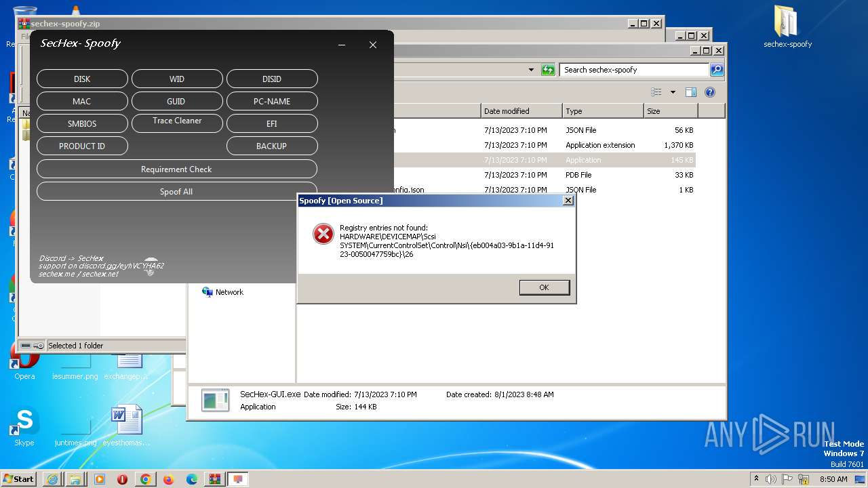868x488 pixels.
Task: Launch Internet Explorer from the taskbar
Action: tap(52, 479)
